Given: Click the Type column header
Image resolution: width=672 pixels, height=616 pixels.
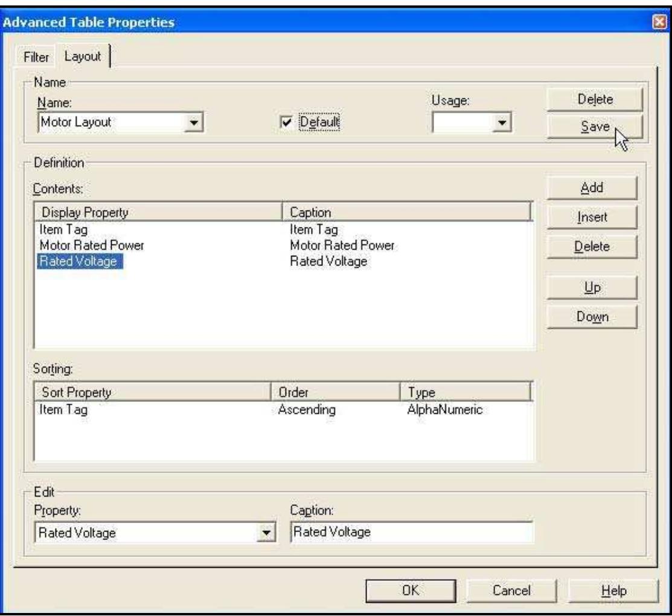Looking at the screenshot, I should point(466,392).
